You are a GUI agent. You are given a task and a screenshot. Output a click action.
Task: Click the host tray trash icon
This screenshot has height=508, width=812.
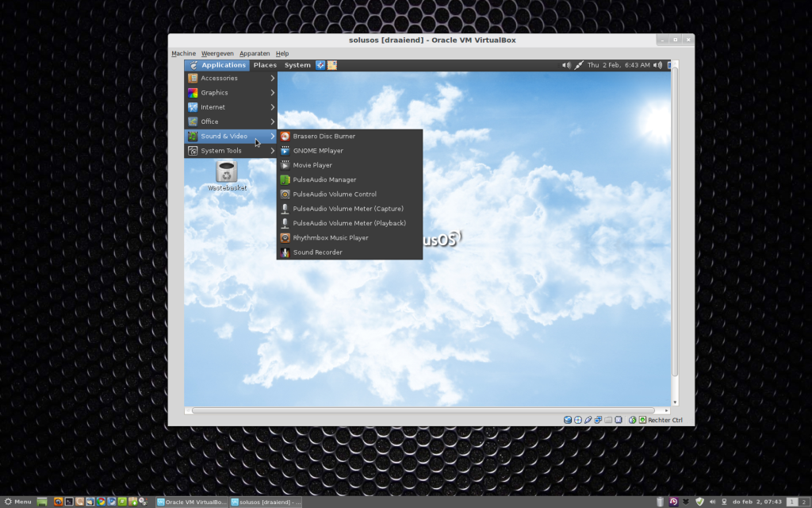click(x=660, y=502)
